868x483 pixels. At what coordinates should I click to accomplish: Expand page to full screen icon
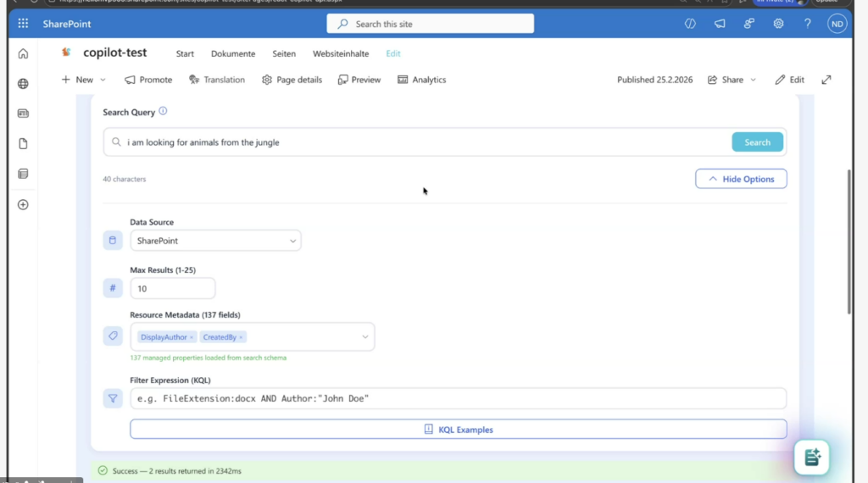(826, 80)
